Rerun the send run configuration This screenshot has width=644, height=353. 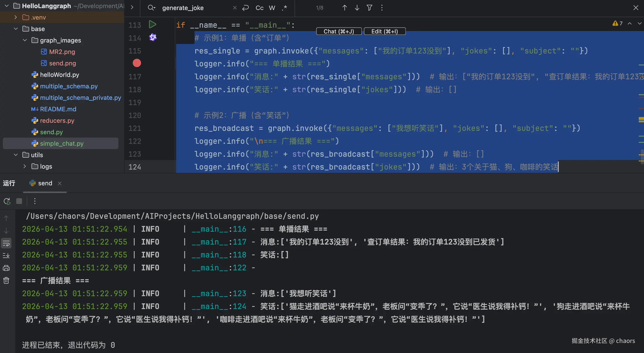(7, 201)
